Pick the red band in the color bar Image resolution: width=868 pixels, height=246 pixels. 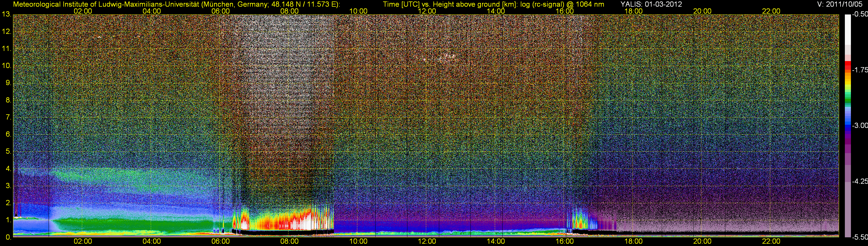(x=847, y=65)
